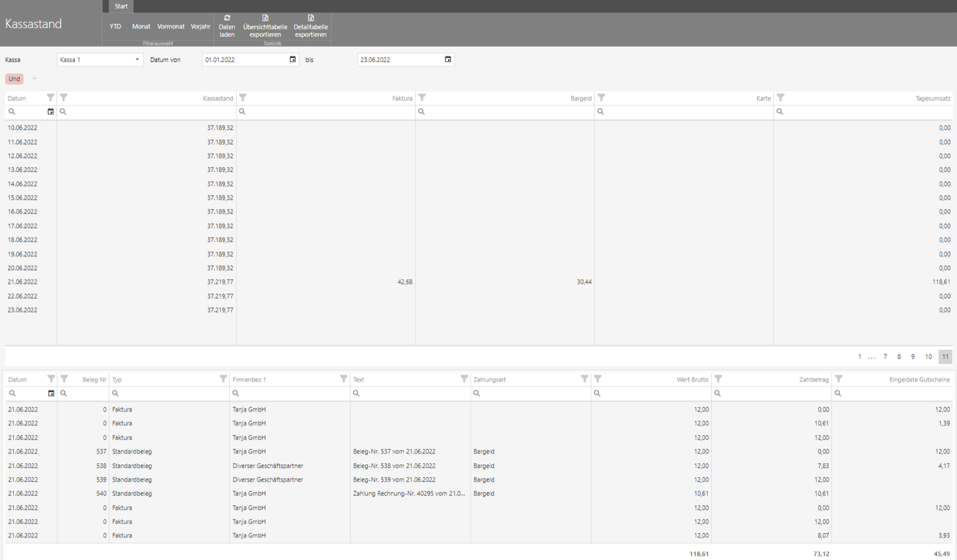Click filter icon on Faktura column

[243, 97]
